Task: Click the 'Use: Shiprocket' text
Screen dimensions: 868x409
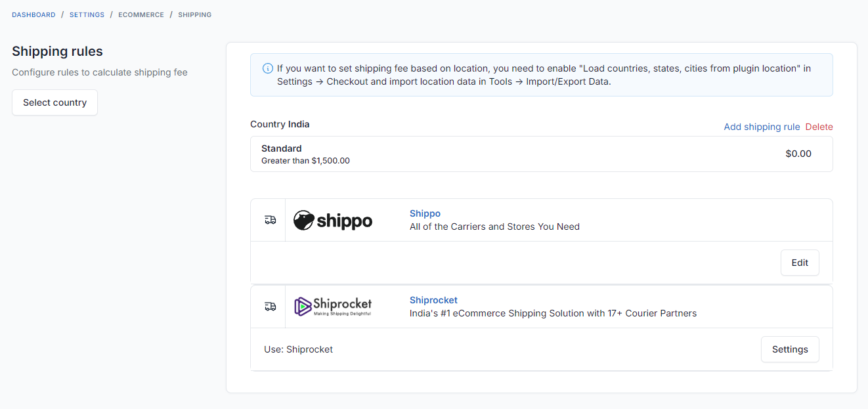Action: tap(298, 349)
